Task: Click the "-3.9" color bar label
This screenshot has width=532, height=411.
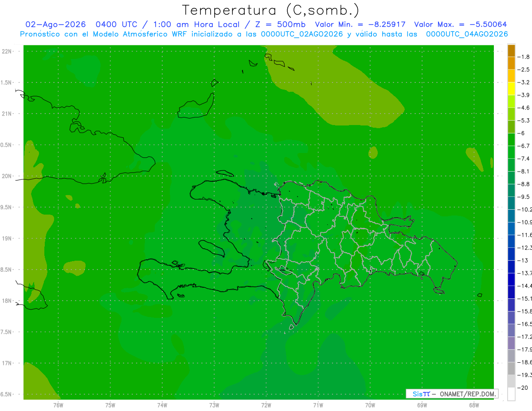Action: coord(523,95)
